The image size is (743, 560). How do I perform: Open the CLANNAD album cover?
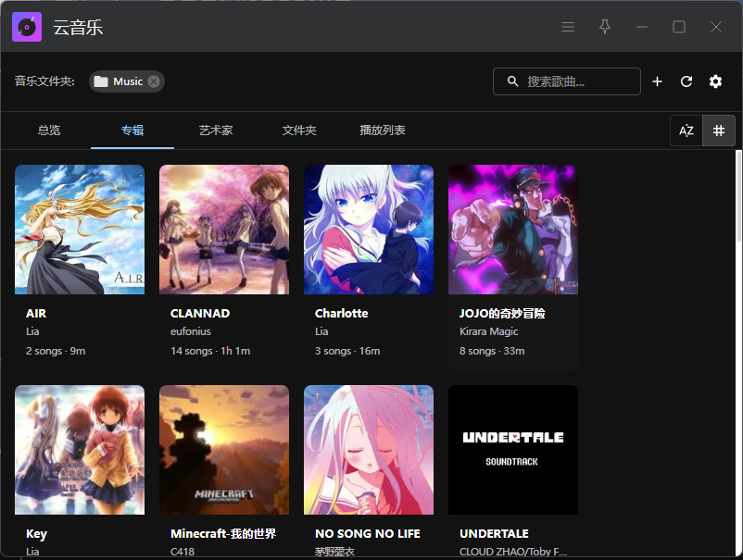pos(224,230)
